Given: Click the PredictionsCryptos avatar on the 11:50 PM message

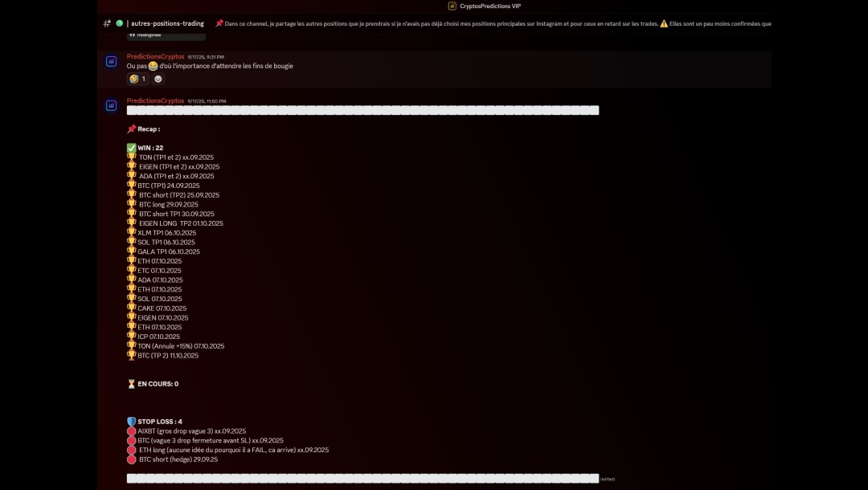Looking at the screenshot, I should 111,106.
